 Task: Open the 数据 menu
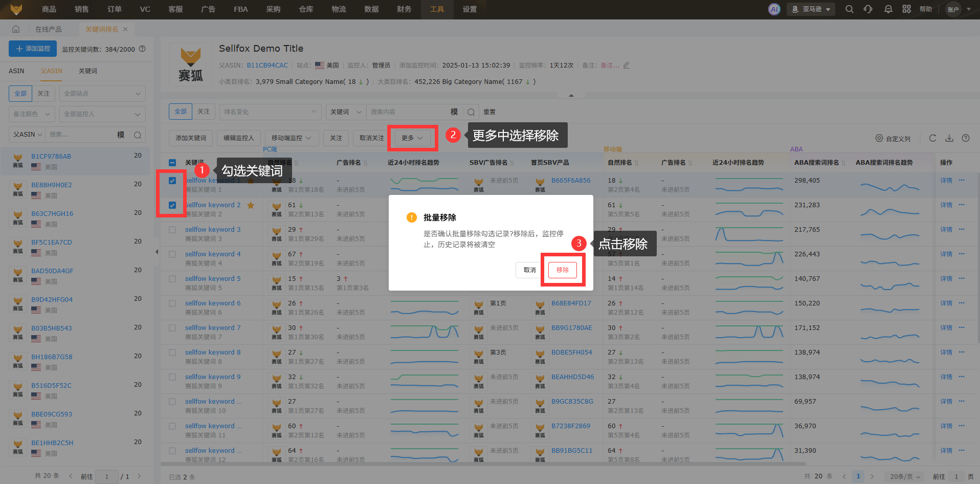(x=371, y=9)
